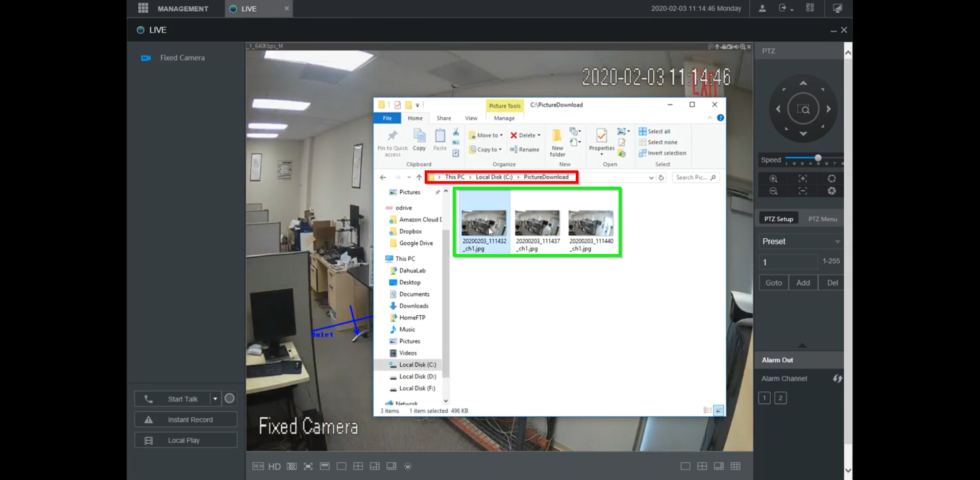This screenshot has height=480, width=980.
Task: Click the PTZ pan right arrow
Action: [x=828, y=109]
